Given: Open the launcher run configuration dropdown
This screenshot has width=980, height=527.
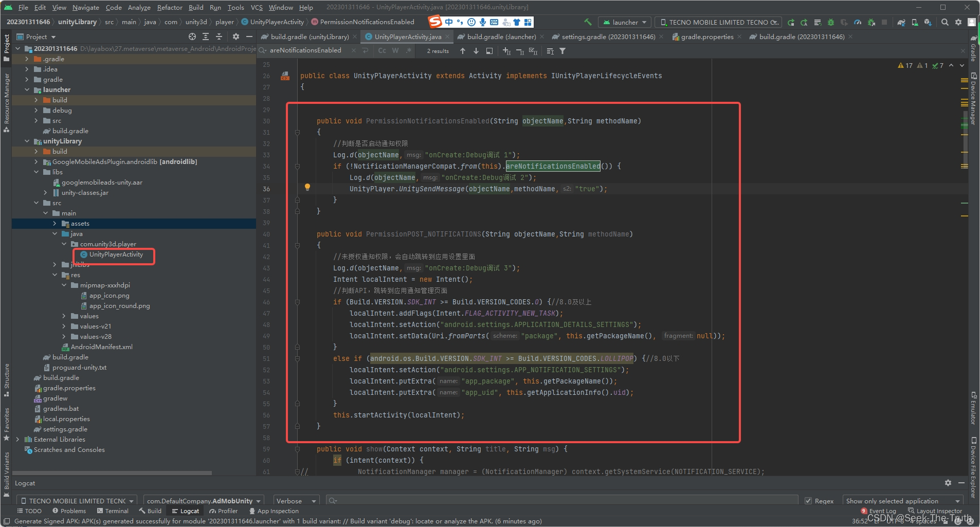Looking at the screenshot, I should point(625,22).
